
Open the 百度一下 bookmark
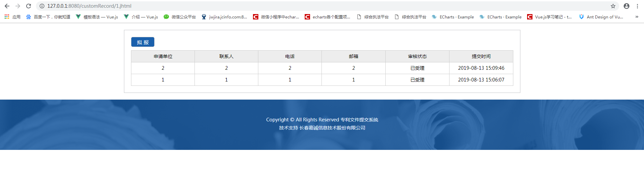(48, 17)
